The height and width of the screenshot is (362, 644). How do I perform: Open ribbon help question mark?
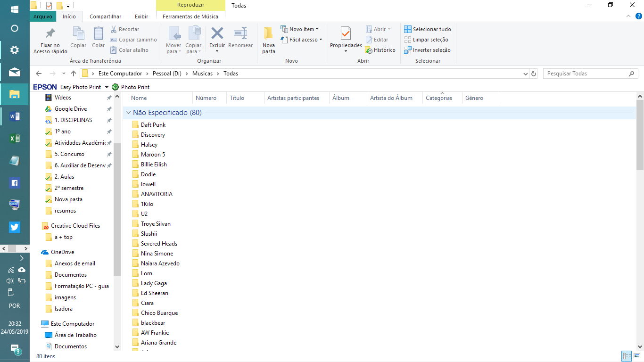[x=639, y=16]
